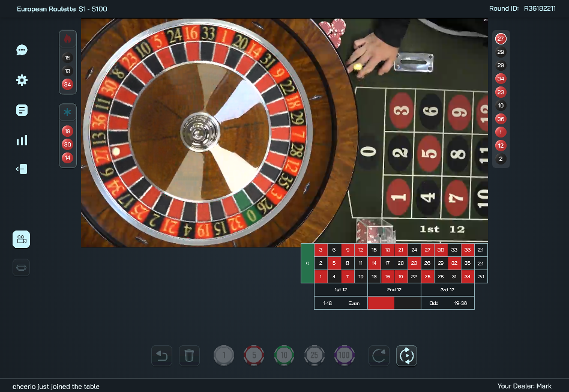Open the game rules document icon
Image resolution: width=569 pixels, height=392 pixels.
click(22, 110)
